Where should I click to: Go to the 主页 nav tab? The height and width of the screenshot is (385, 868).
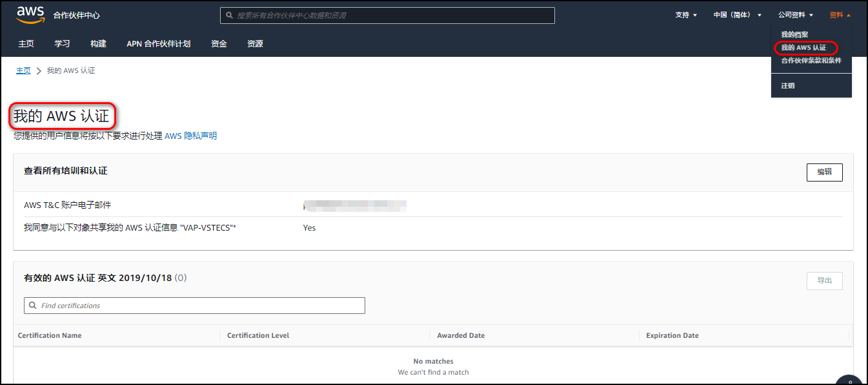(x=26, y=44)
